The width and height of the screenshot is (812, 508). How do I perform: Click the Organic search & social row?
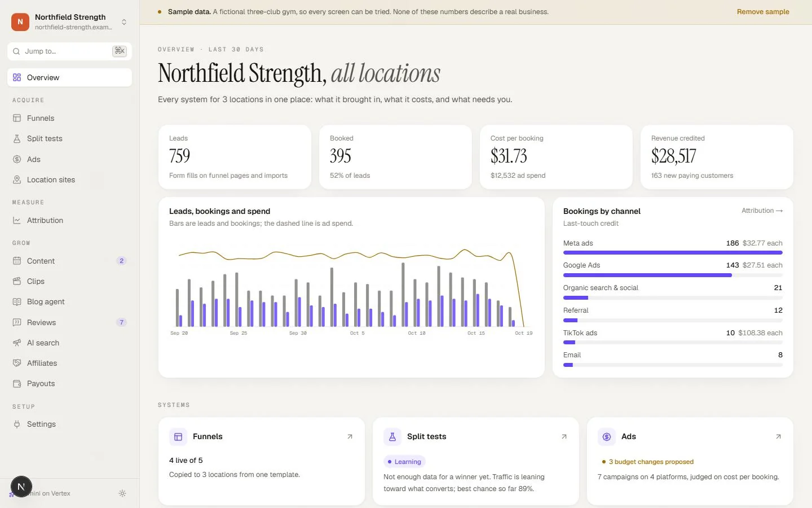673,292
